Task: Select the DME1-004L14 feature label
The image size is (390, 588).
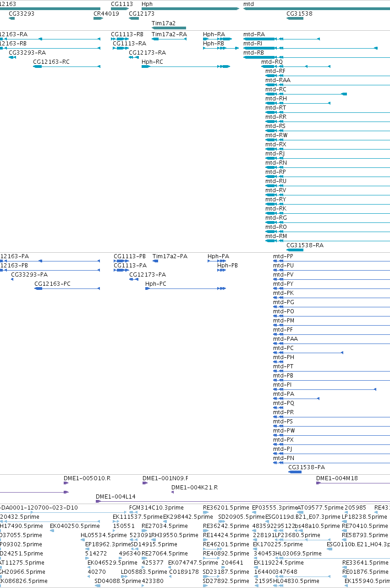Action: (x=115, y=497)
